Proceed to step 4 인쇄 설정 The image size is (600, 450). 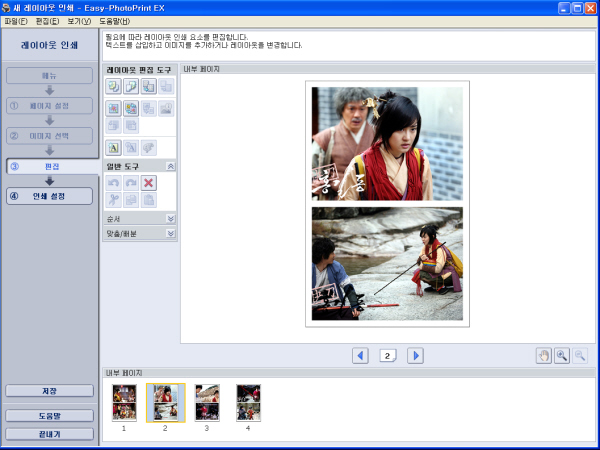click(49, 196)
